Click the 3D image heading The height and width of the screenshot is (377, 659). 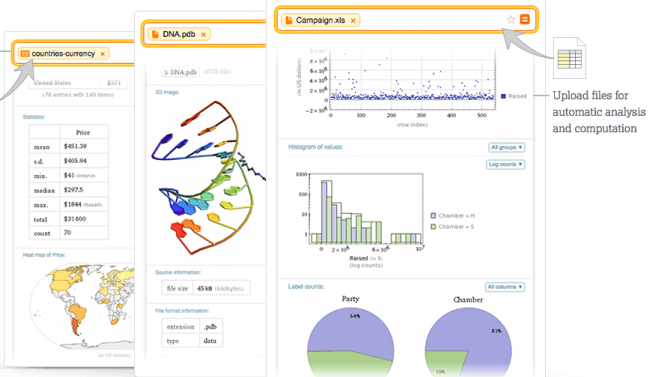coord(167,92)
